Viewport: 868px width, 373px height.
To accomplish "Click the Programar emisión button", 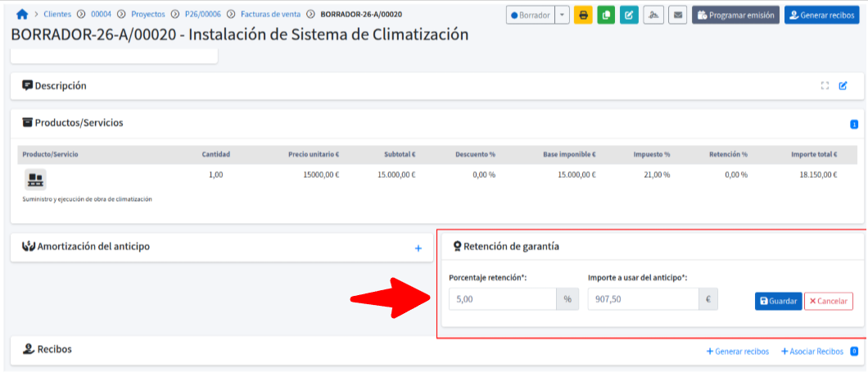I will [735, 15].
